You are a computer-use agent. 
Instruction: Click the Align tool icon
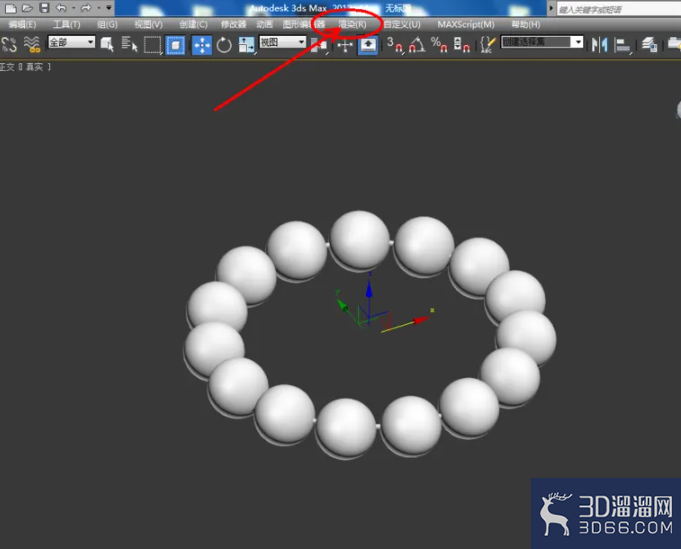[622, 45]
